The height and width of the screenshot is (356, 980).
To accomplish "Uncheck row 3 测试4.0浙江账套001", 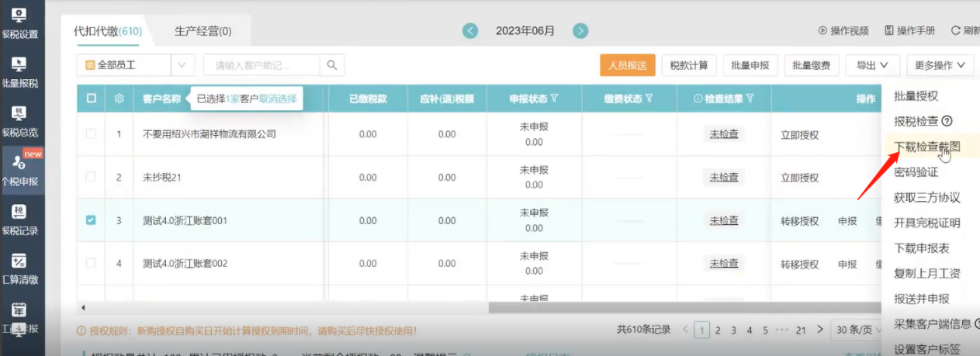I will [x=91, y=220].
